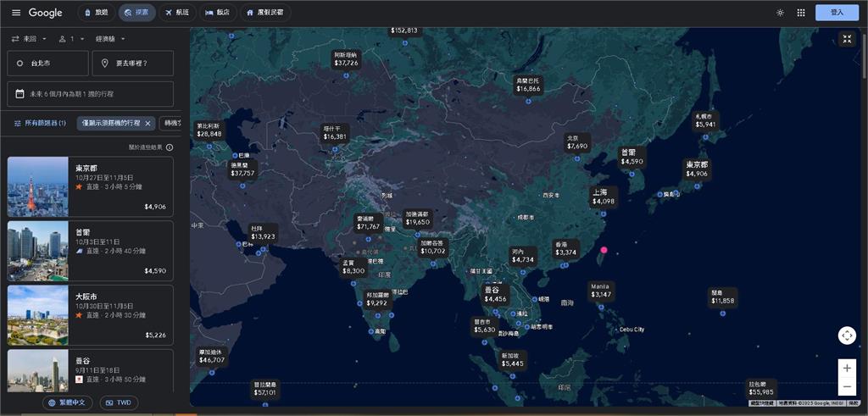
Task: Select 加德滿都 $19,650 map marker
Action: 417,218
